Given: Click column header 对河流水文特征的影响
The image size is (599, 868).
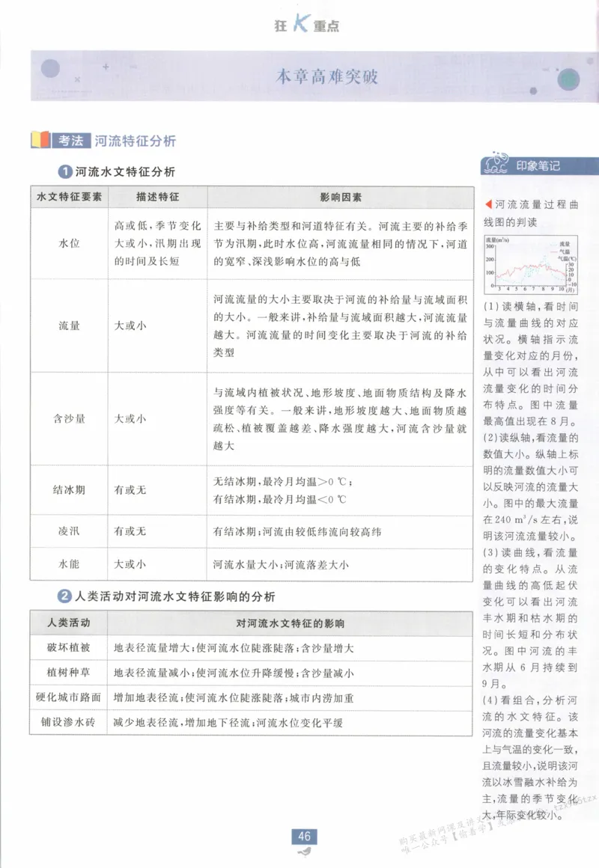Looking at the screenshot, I should tap(291, 623).
